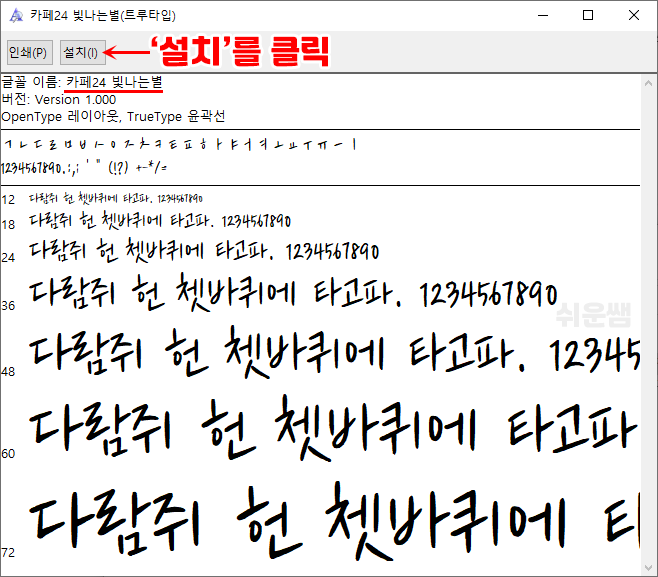Click the 버전: Version 1.000 line
Image resolution: width=658 pixels, height=577 pixels.
click(59, 99)
